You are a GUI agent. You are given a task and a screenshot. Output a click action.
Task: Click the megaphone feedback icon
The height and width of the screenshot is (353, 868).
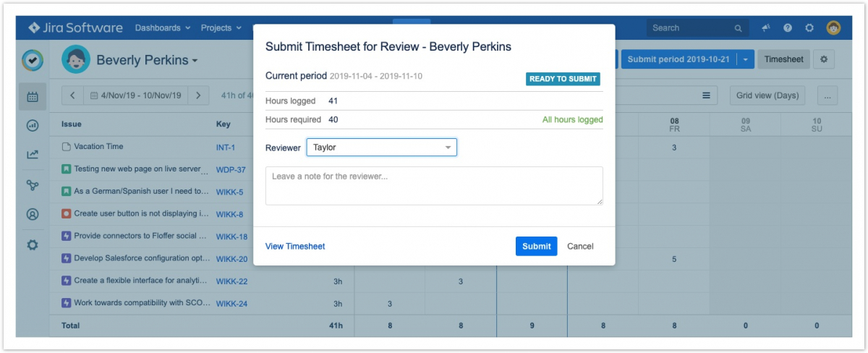(x=766, y=28)
